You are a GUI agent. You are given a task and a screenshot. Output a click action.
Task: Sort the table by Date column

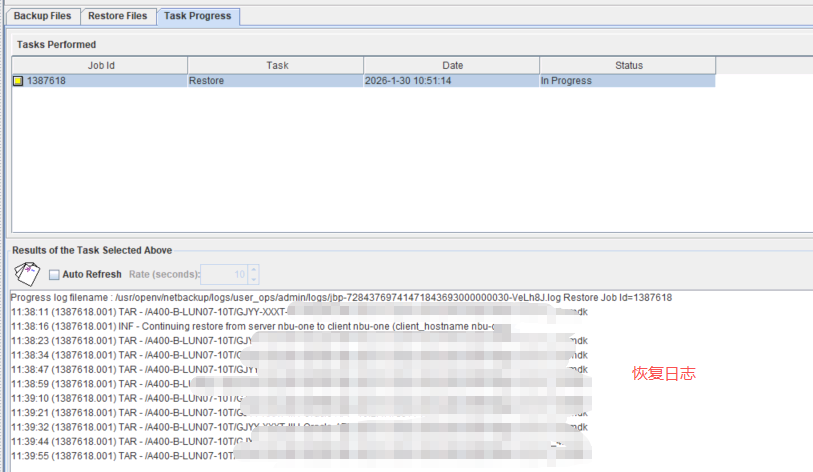pos(452,65)
